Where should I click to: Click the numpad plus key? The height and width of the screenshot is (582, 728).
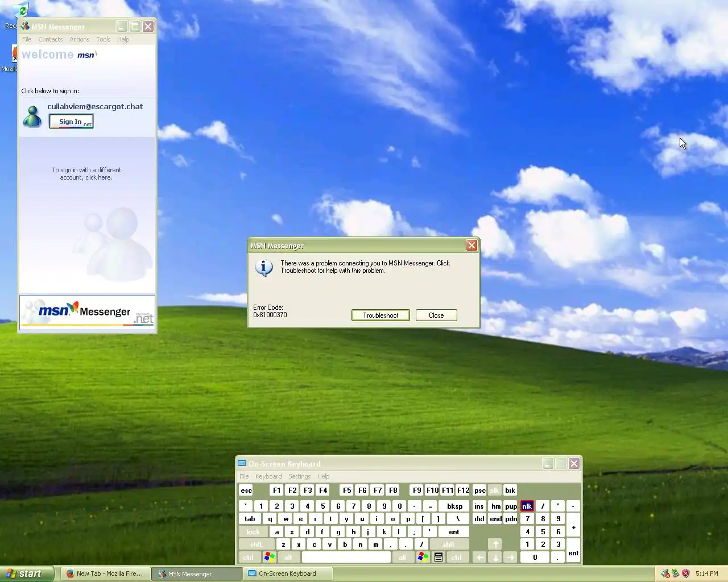(573, 525)
